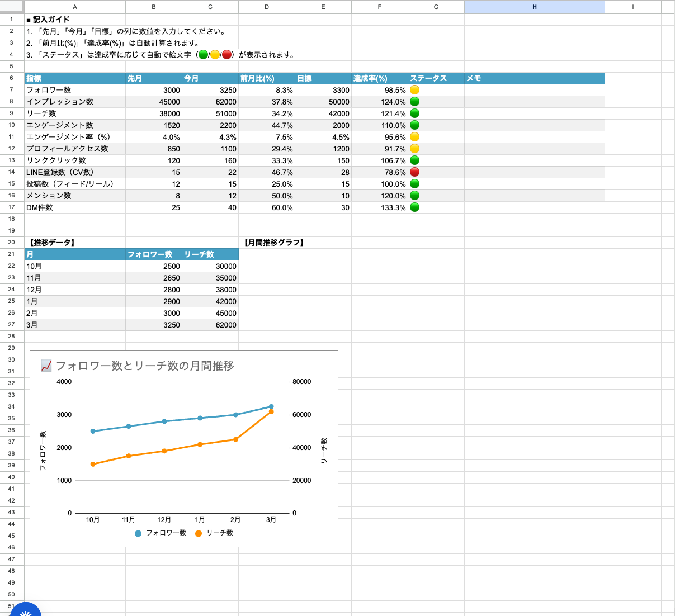The width and height of the screenshot is (675, 616).
Task: Click the yellow status emoji for フォロワー数
Action: [414, 90]
